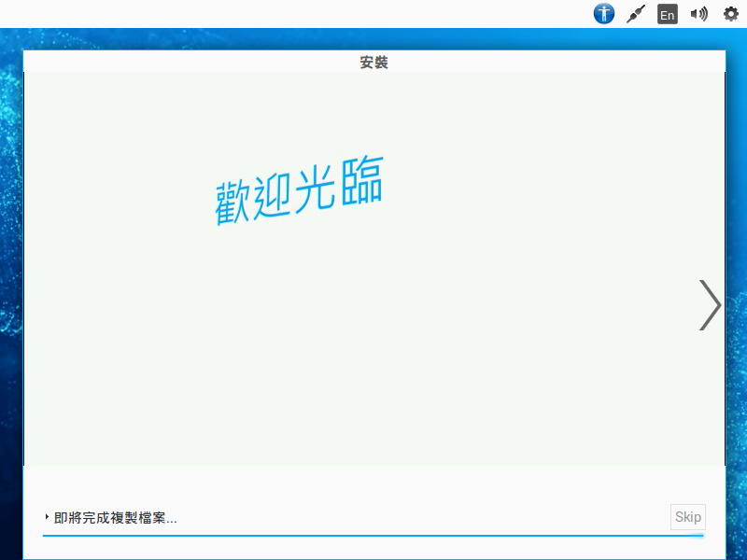Click desktop wallpaper right of the installer window

click(x=736, y=280)
